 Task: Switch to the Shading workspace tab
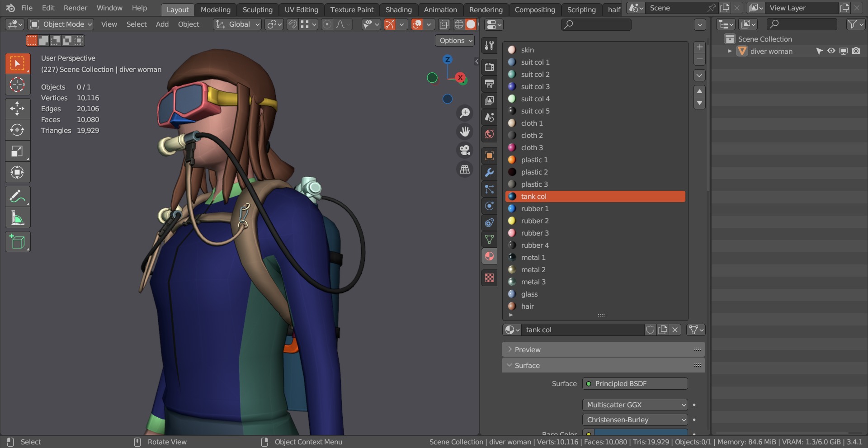(x=398, y=9)
